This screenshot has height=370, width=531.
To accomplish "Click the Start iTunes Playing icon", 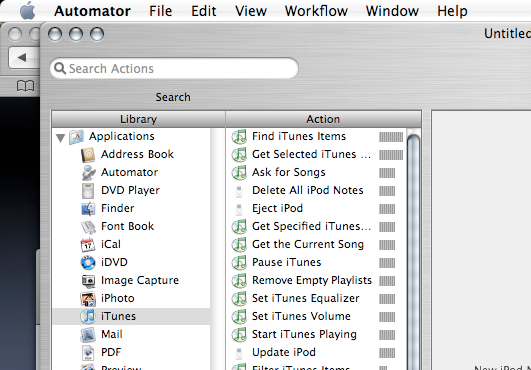I will point(239,334).
